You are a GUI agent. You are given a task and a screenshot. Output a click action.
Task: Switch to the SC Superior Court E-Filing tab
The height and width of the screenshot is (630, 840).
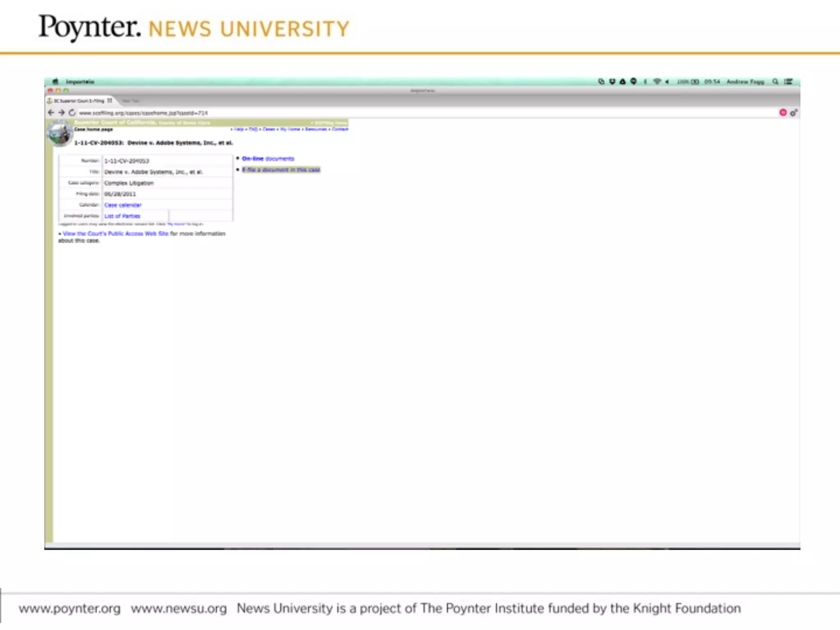[79, 101]
